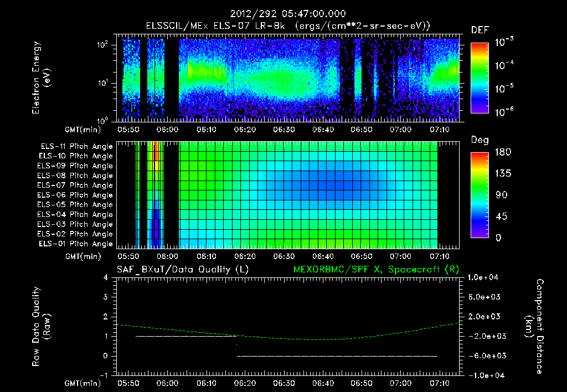
Task: Click the 1.0e+04 right axis value
Action: tap(483, 277)
